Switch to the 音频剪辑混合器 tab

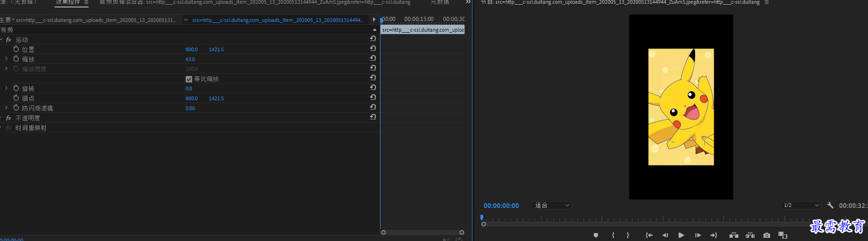(255, 2)
